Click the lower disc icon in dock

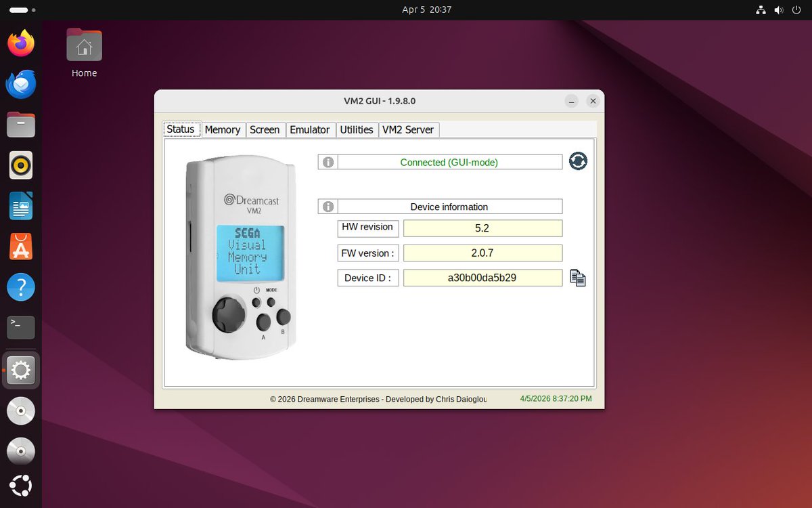[x=21, y=451]
